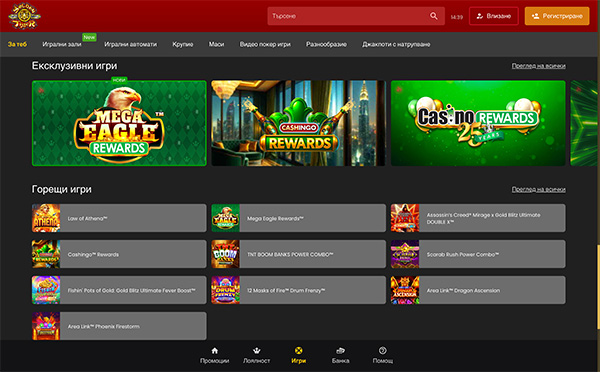The image size is (600, 372).
Task: Select Area Link Phoenix Firestorm title
Action: tap(103, 326)
